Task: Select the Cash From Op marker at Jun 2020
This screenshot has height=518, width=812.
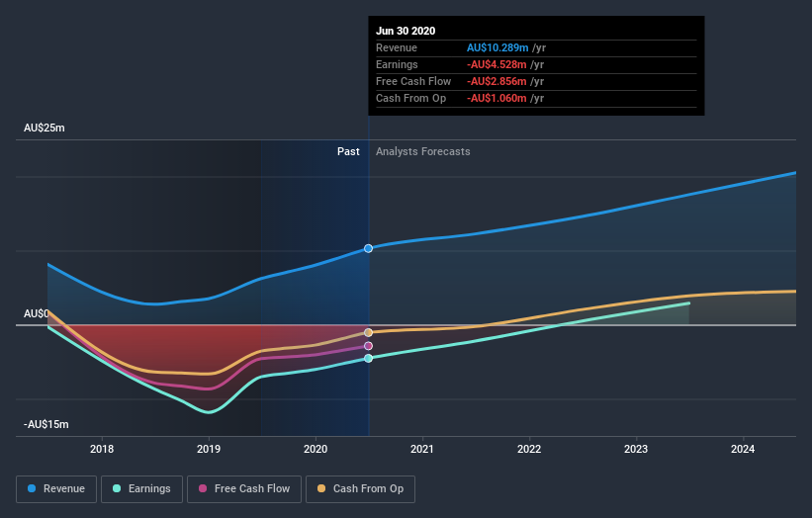Action: (x=368, y=332)
